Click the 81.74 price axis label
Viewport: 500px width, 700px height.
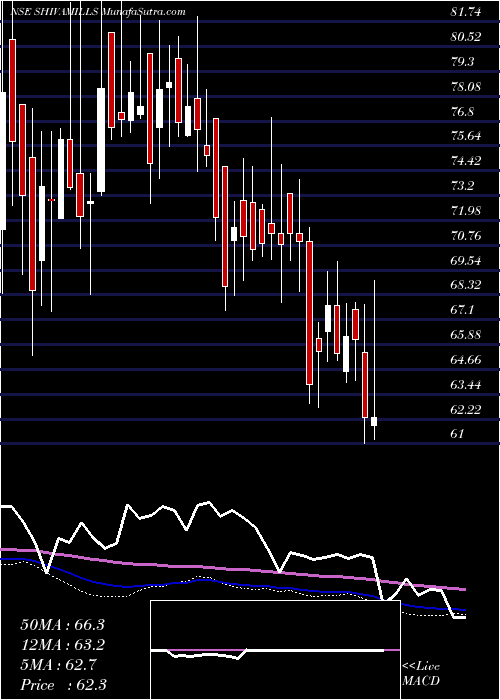[466, 12]
